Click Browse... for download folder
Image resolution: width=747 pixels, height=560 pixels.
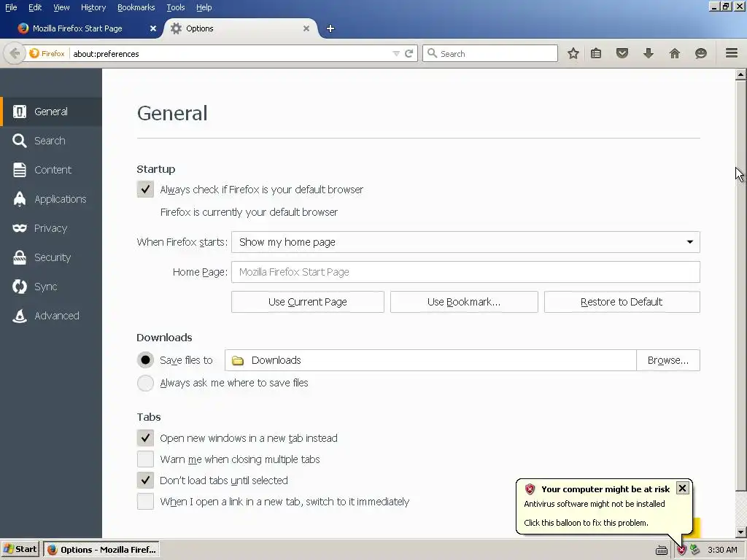point(668,360)
